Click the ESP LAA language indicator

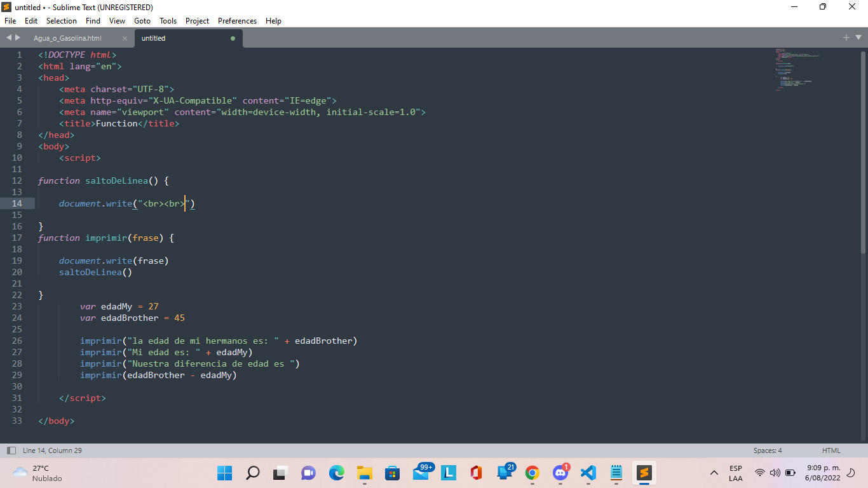[x=736, y=473]
